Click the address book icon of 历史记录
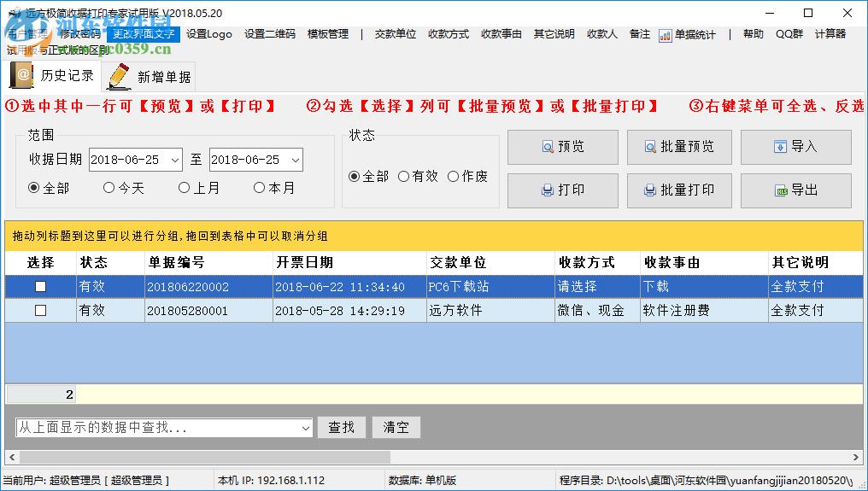The width and height of the screenshot is (868, 491). coord(21,76)
